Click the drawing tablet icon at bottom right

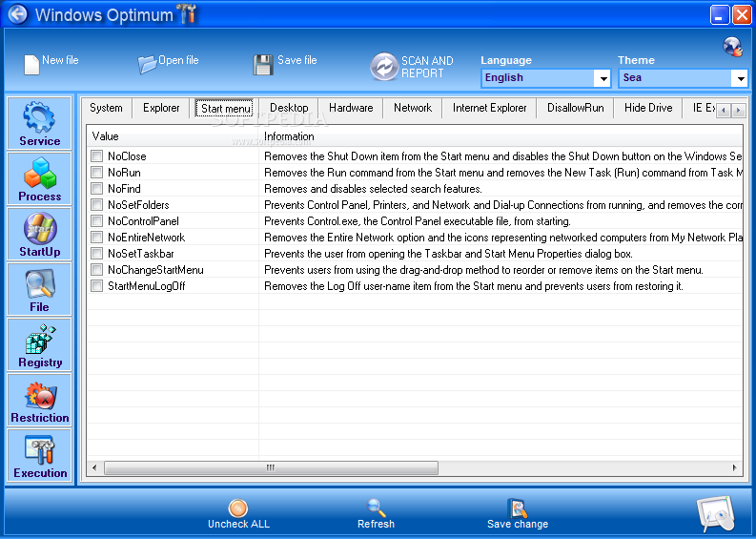coord(717,513)
